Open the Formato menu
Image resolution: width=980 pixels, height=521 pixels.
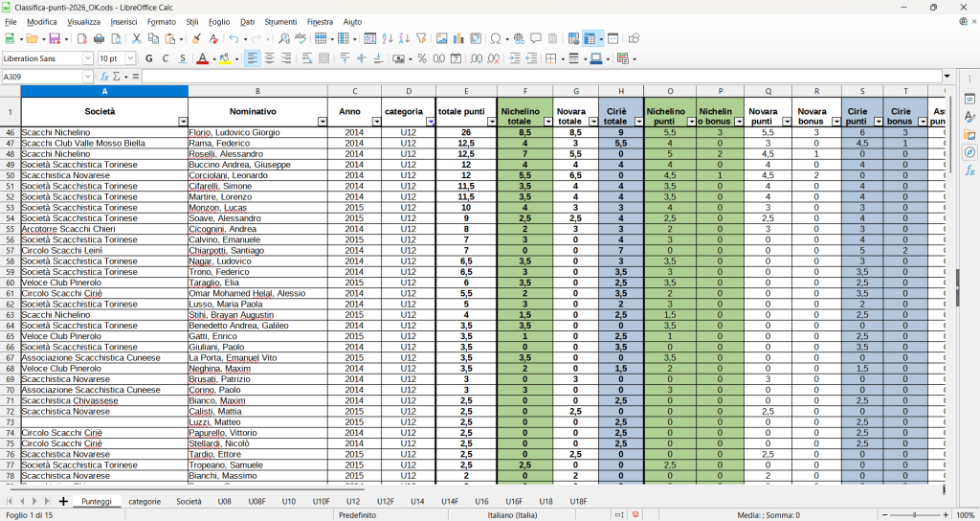[x=161, y=21]
